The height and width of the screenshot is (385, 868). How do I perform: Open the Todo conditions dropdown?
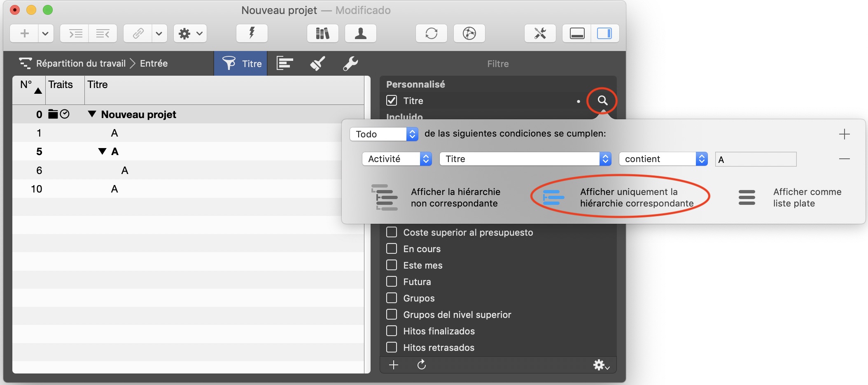click(384, 134)
